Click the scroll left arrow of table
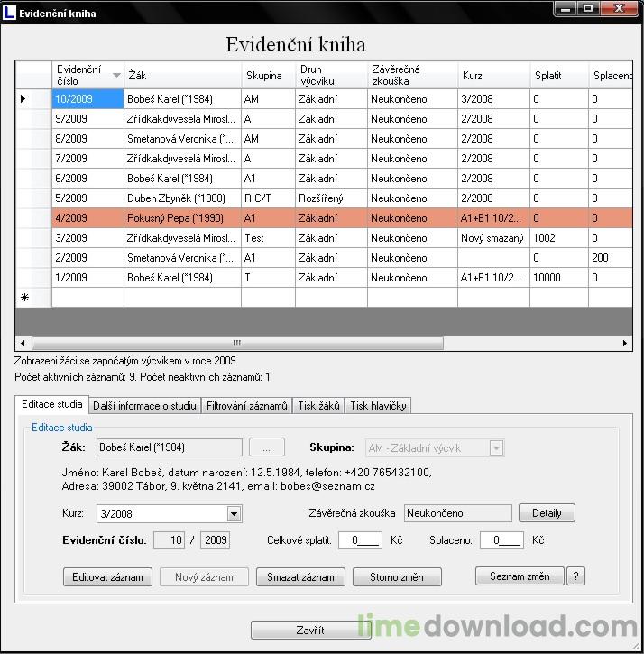 pyautogui.click(x=23, y=344)
